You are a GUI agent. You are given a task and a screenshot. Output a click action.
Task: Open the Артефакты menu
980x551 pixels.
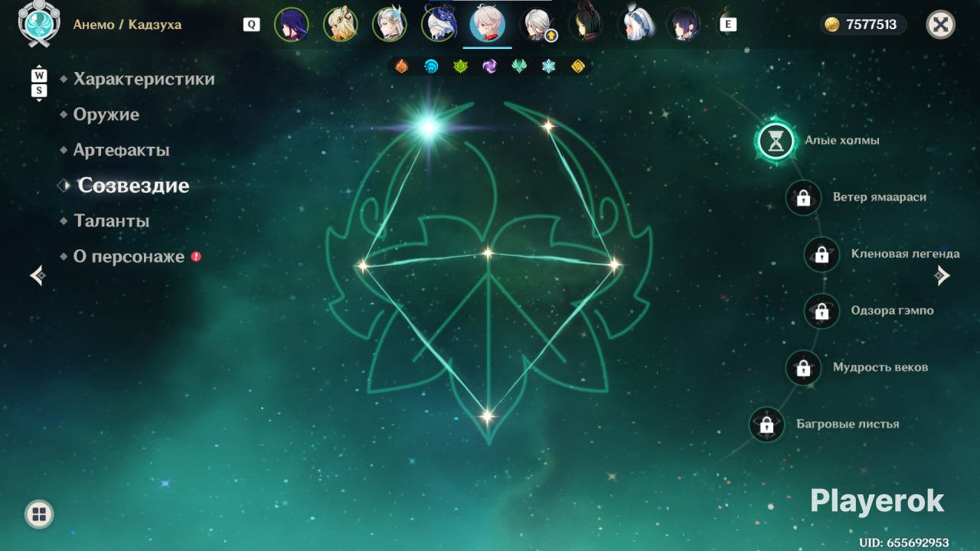pos(121,150)
